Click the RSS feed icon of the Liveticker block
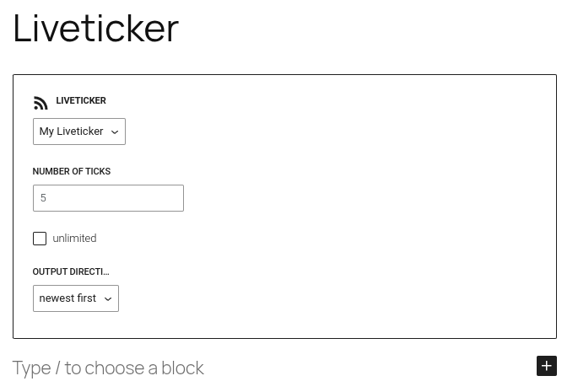Image resolution: width=578 pixels, height=392 pixels. (x=41, y=103)
